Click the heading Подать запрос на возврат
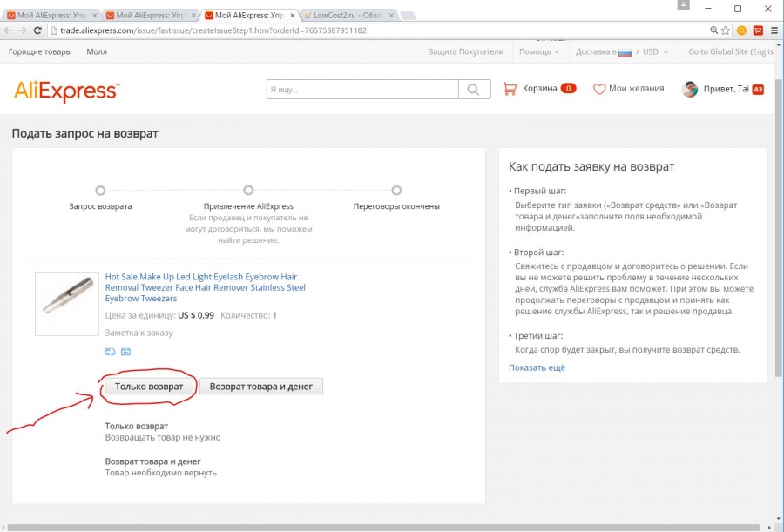The height and width of the screenshot is (532, 784). tap(85, 133)
